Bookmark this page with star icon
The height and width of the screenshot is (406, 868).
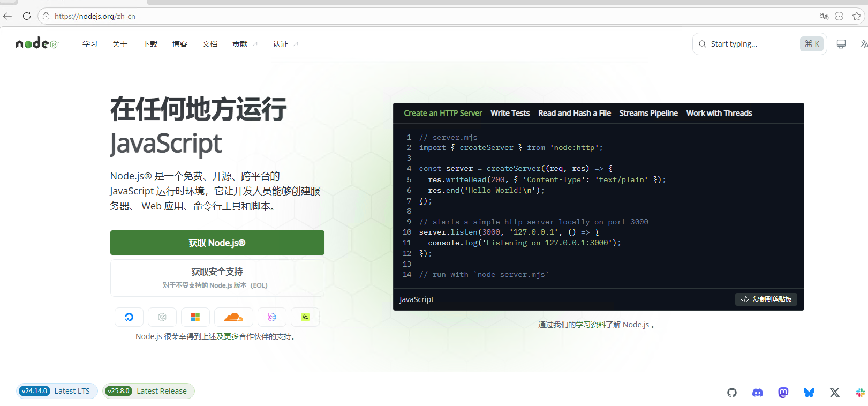click(x=857, y=16)
